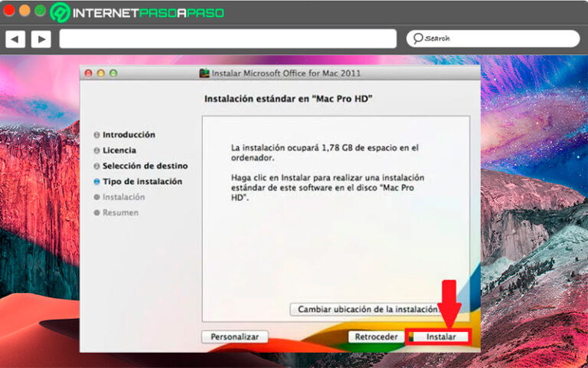
Task: Open the Personalizar options
Action: click(x=235, y=337)
